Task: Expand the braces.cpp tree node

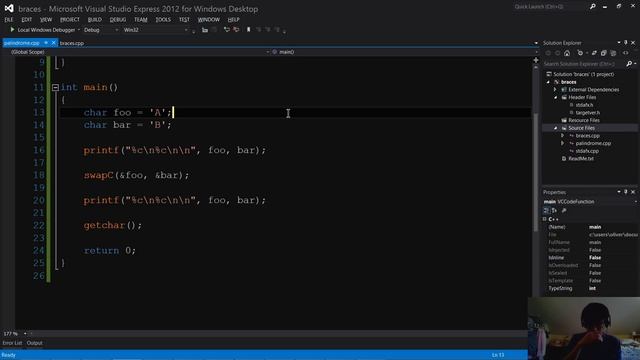Action: coord(562,136)
